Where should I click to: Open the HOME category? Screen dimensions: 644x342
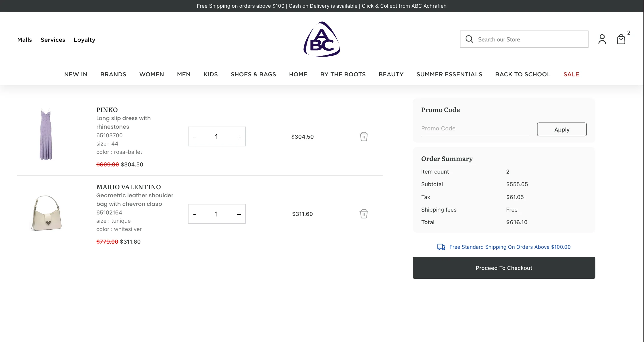click(298, 74)
